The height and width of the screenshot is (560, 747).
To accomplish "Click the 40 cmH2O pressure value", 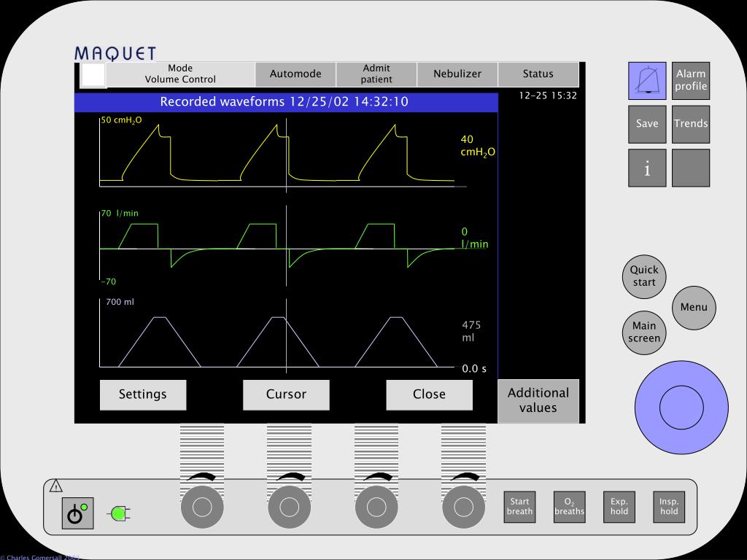I will pos(477,146).
